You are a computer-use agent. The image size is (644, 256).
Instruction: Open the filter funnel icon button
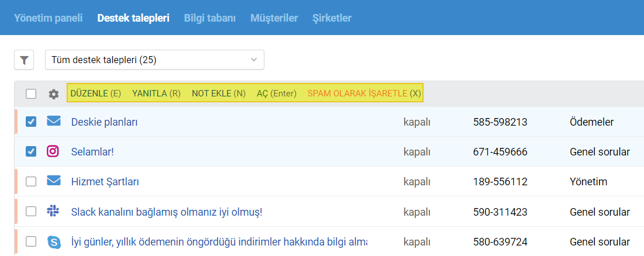(24, 60)
